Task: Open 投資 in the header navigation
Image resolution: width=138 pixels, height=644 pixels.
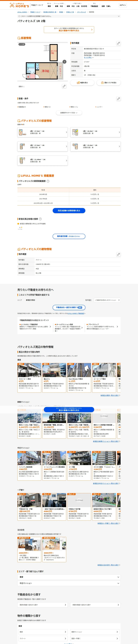Action: tap(103, 6)
